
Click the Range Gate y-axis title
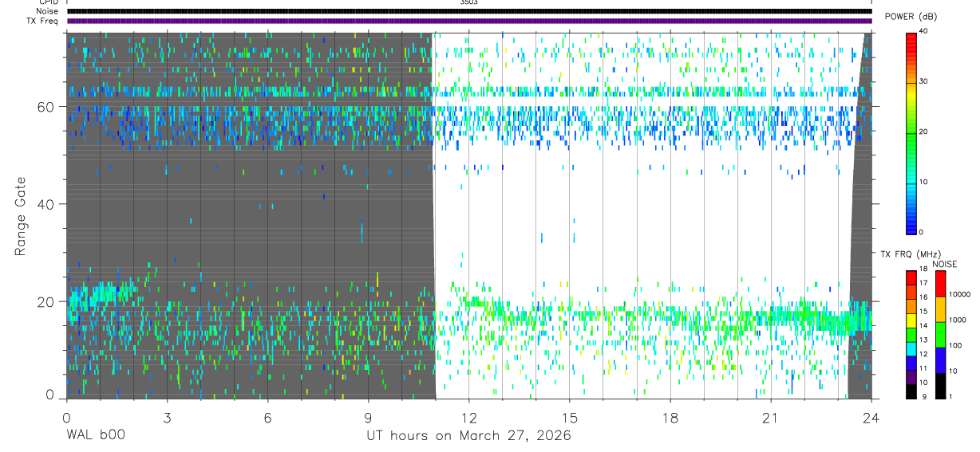pos(21,217)
